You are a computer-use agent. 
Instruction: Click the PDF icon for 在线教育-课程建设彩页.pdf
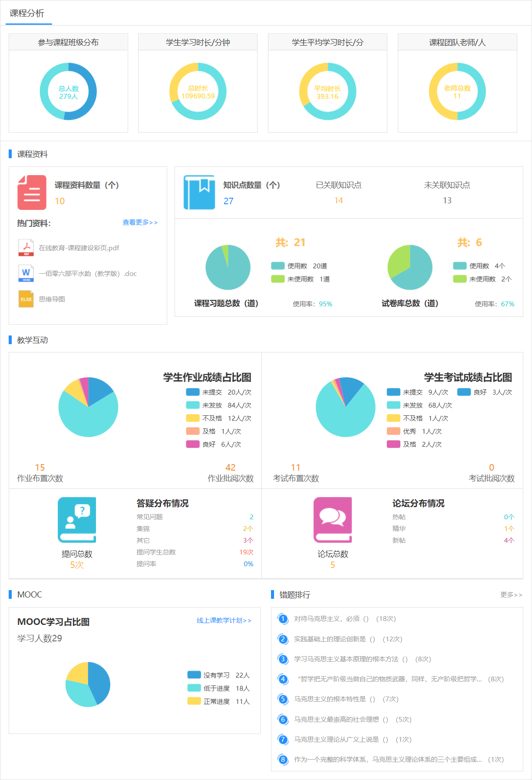click(26, 248)
